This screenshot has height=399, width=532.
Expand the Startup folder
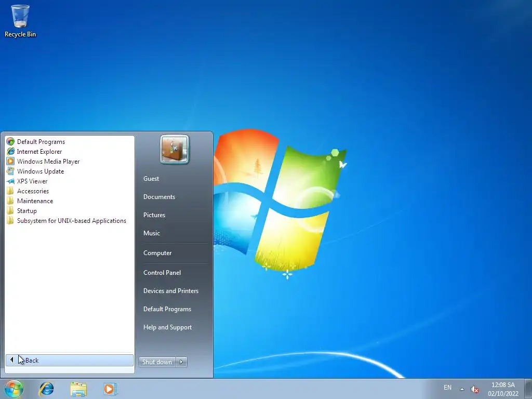pyautogui.click(x=27, y=210)
